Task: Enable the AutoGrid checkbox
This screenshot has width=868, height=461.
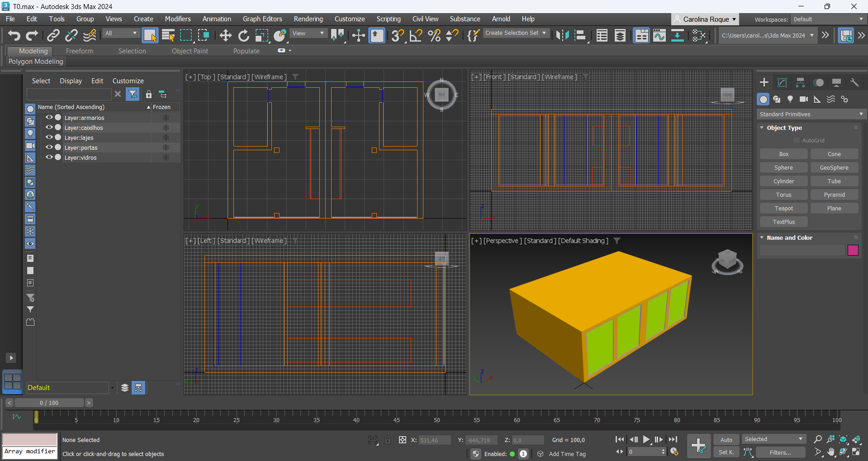Action: tap(797, 140)
